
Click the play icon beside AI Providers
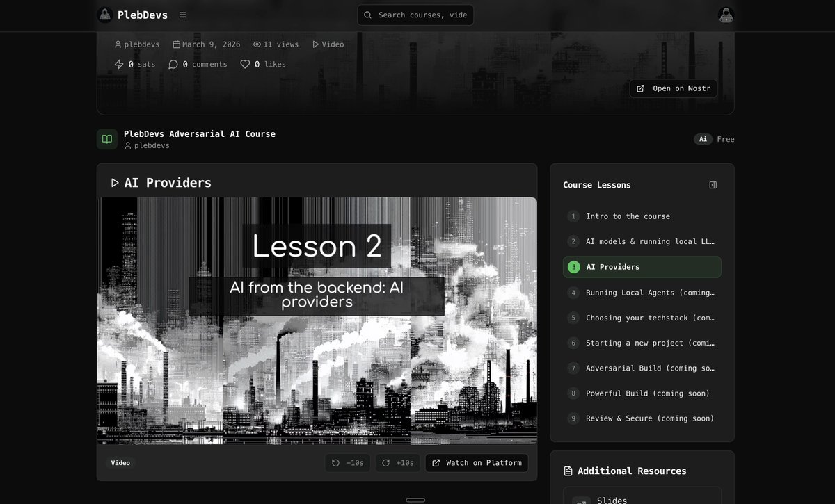point(115,183)
